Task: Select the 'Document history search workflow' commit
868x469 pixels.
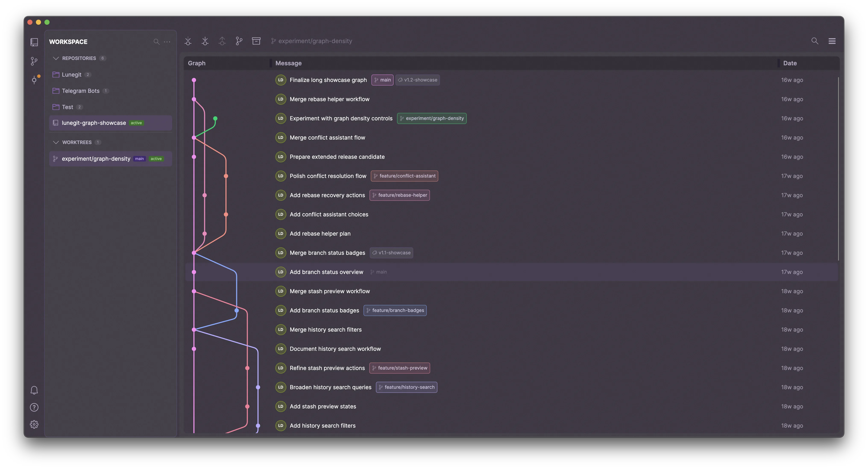Action: pos(512,349)
